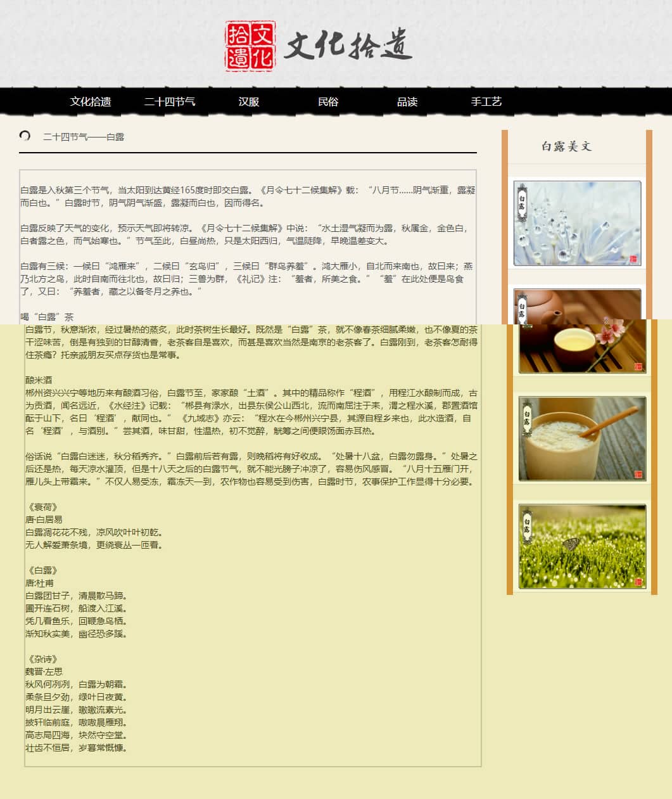This screenshot has width=672, height=799.
Task: Open the dewdrop flower thumbnail
Action: [x=577, y=223]
